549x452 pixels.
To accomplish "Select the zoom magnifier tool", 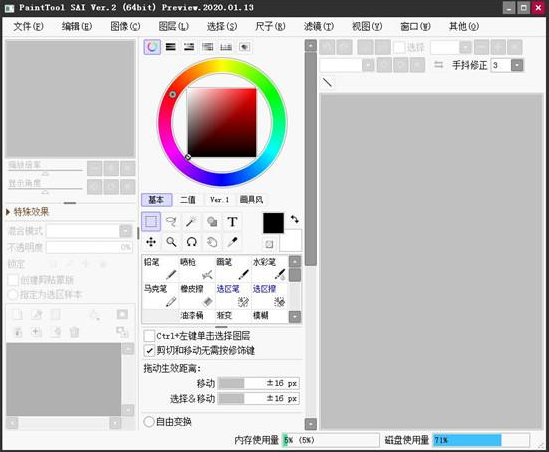I will point(171,242).
